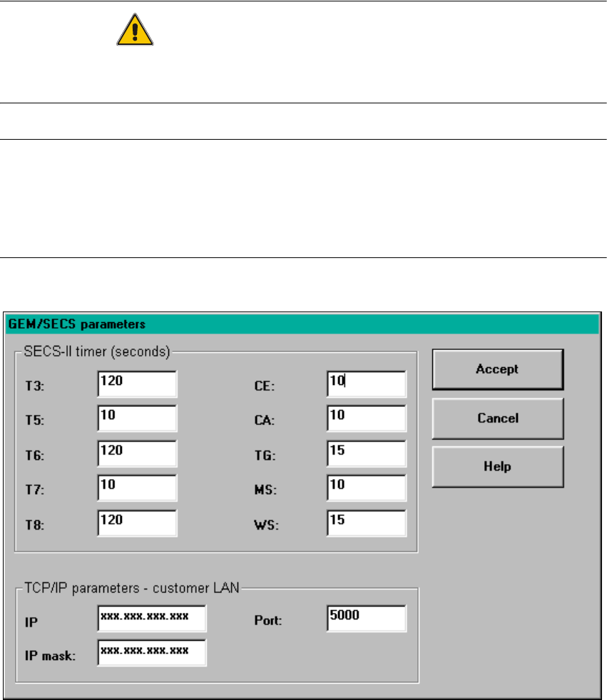Click the IP address field

pyautogui.click(x=152, y=618)
